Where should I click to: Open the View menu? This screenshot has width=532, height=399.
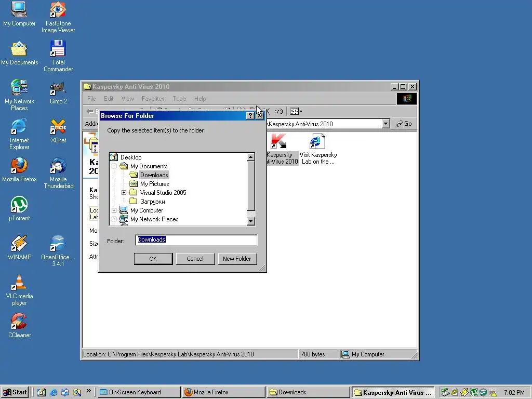pyautogui.click(x=128, y=99)
